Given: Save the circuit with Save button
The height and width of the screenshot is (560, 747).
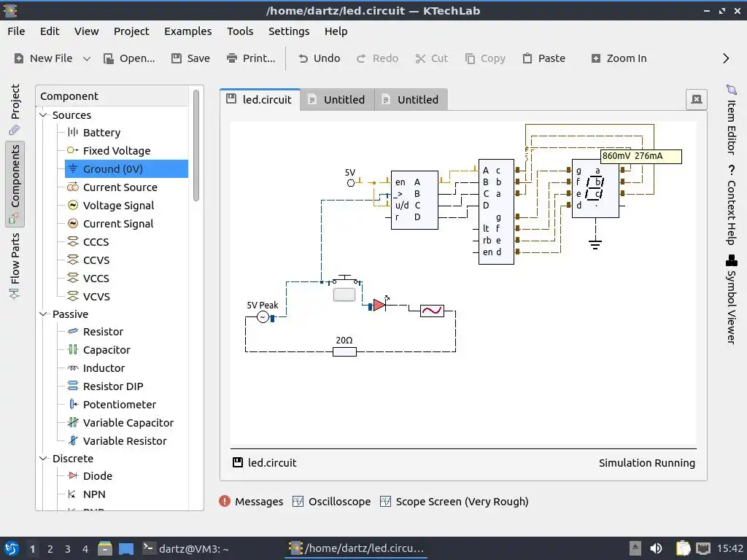Looking at the screenshot, I should 190,58.
